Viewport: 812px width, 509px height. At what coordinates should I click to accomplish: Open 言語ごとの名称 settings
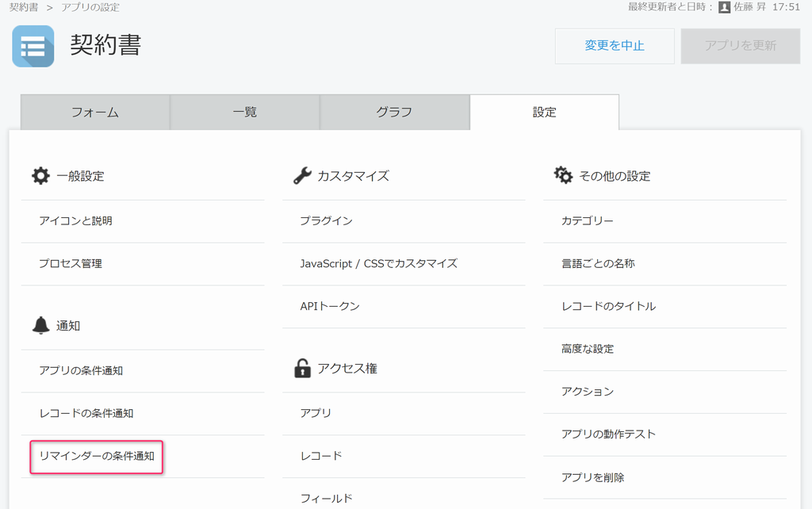[598, 263]
